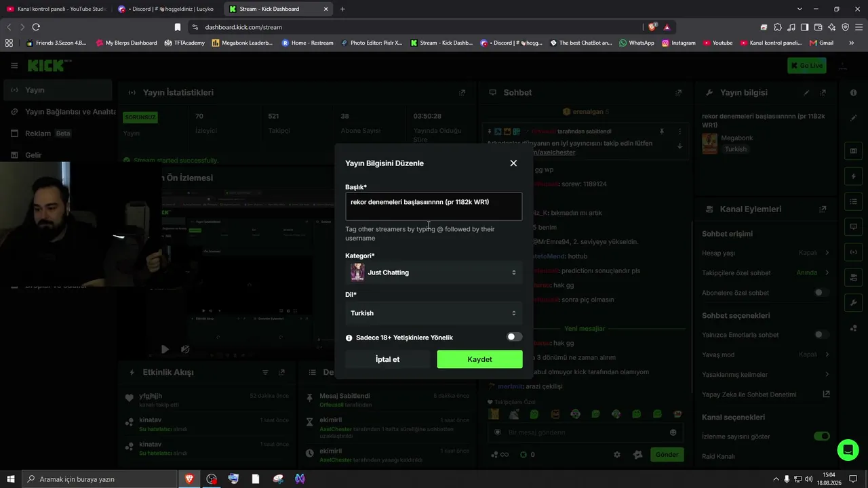
Task: Expand Yasaklanmış kelimeler chevron
Action: [827, 374]
